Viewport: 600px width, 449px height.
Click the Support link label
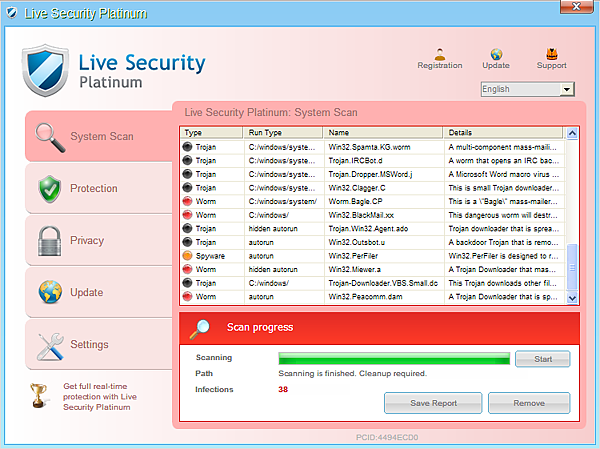(551, 65)
